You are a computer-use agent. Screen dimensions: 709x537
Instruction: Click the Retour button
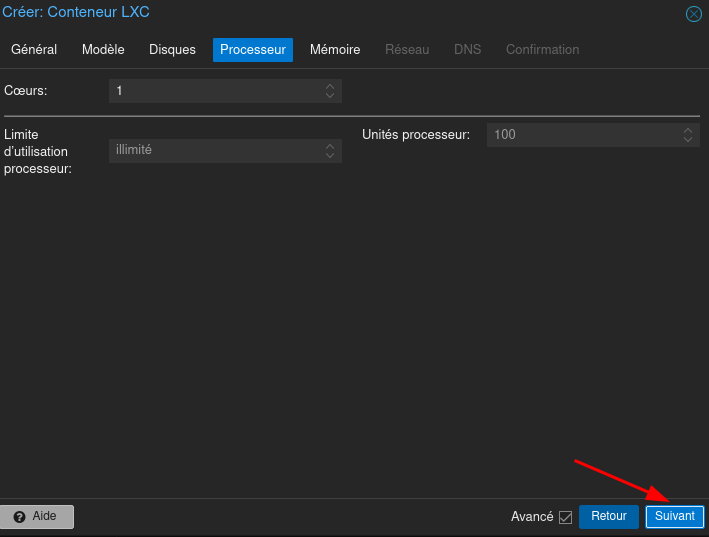coord(608,517)
